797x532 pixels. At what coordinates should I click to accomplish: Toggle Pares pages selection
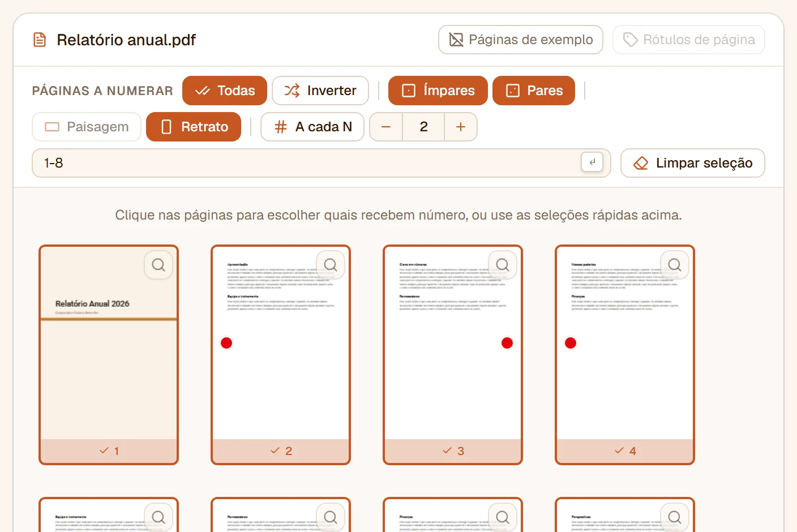pos(534,91)
